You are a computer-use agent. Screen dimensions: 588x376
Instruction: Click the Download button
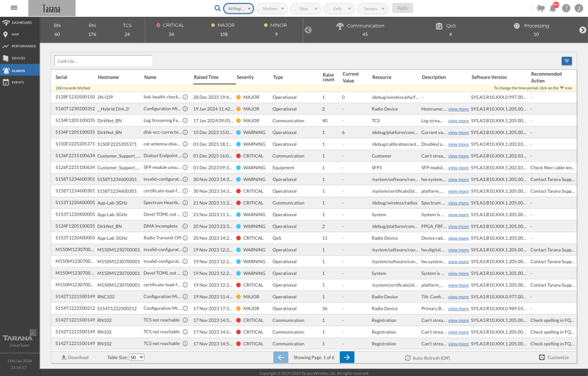(x=75, y=357)
